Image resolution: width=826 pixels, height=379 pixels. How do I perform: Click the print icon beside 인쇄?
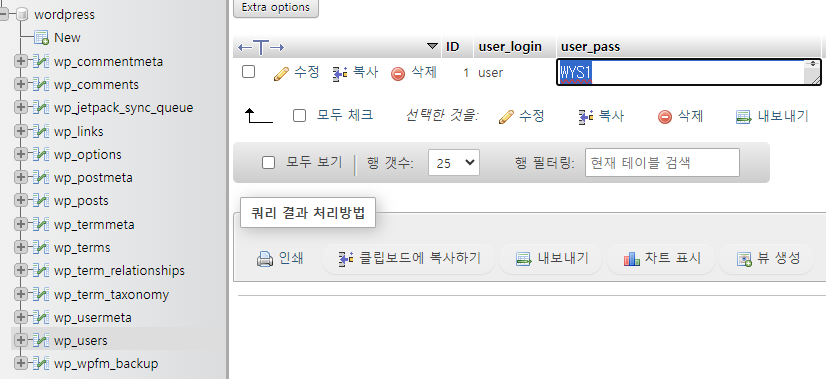click(x=264, y=259)
